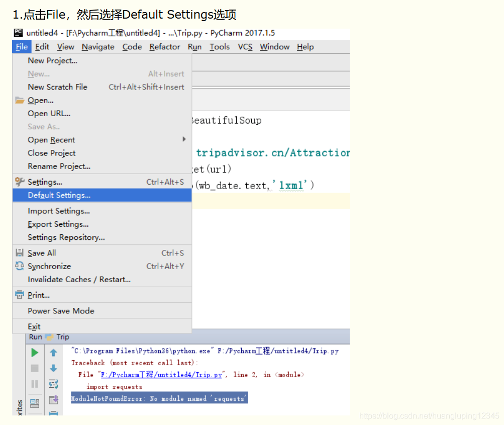The height and width of the screenshot is (425, 504).
Task: Click the restore layout icon in Run panel
Action: (35, 403)
